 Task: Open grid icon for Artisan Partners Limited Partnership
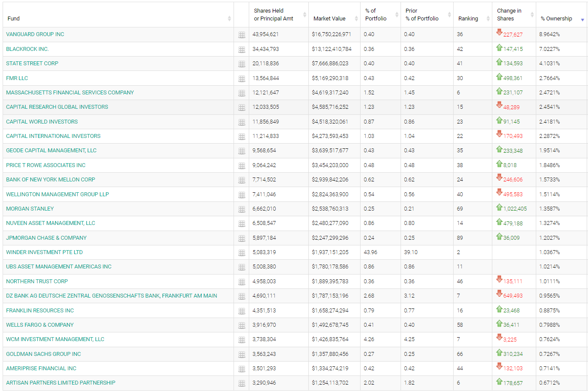[x=242, y=383]
